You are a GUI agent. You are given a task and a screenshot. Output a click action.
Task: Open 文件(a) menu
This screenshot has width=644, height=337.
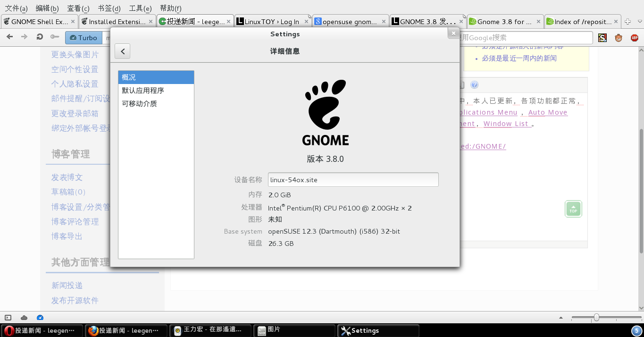click(x=16, y=8)
